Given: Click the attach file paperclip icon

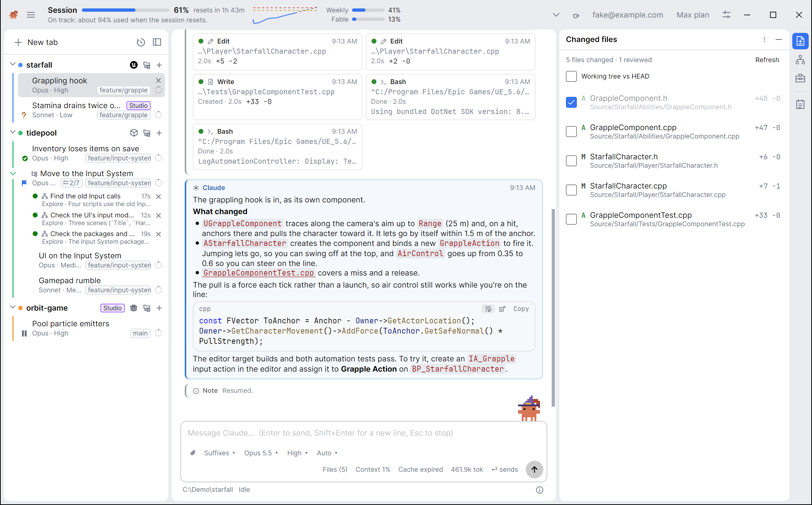Looking at the screenshot, I should pos(193,453).
